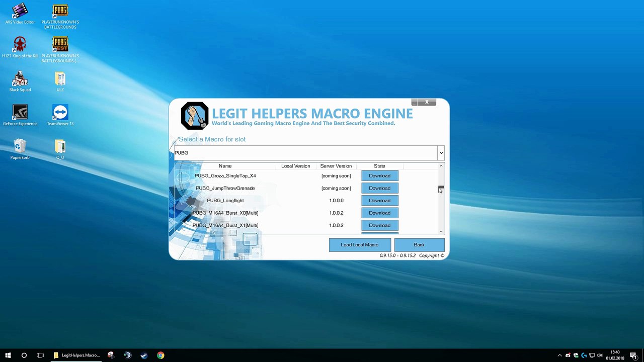Open Steam from the taskbar
The width and height of the screenshot is (644, 362).
coord(144,355)
